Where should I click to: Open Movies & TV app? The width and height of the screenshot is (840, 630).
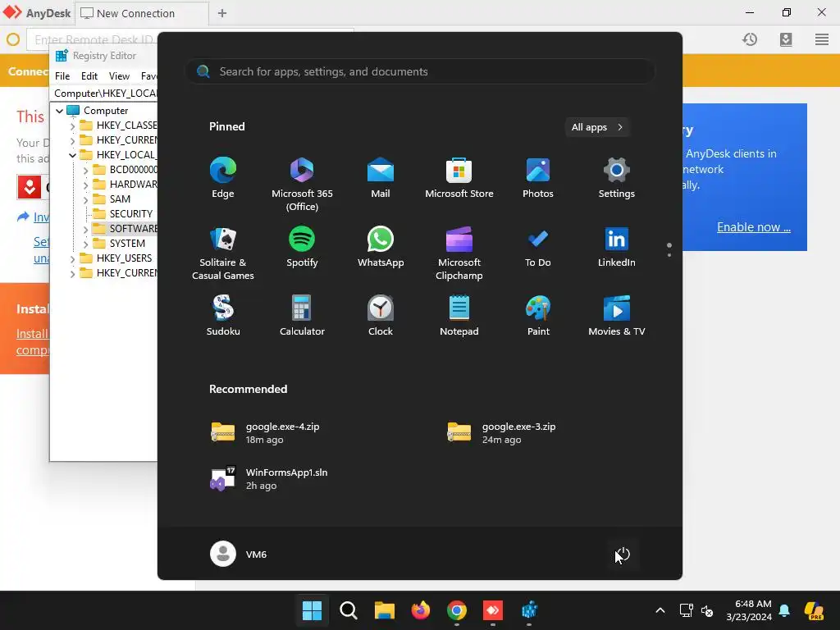[617, 316]
